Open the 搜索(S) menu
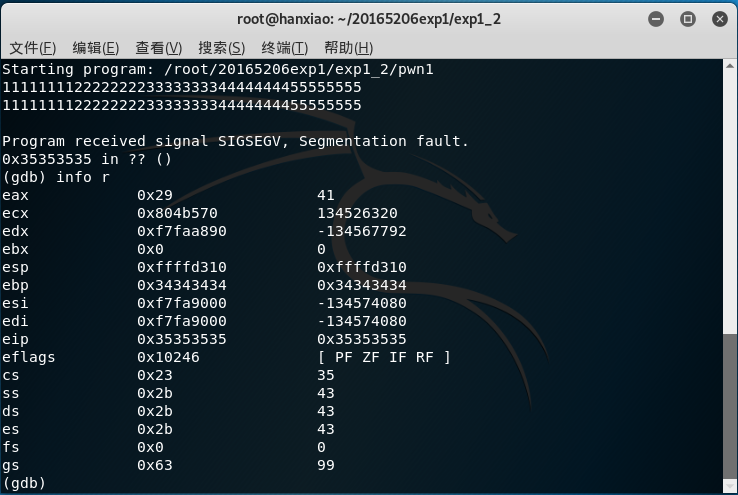The height and width of the screenshot is (495, 738). click(x=222, y=48)
